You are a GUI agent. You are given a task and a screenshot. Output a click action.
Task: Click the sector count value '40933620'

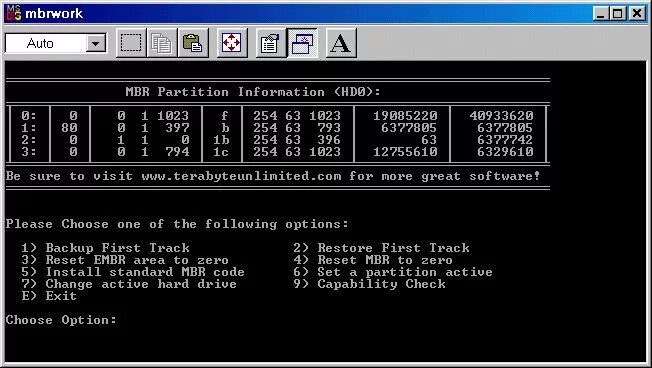(x=501, y=116)
